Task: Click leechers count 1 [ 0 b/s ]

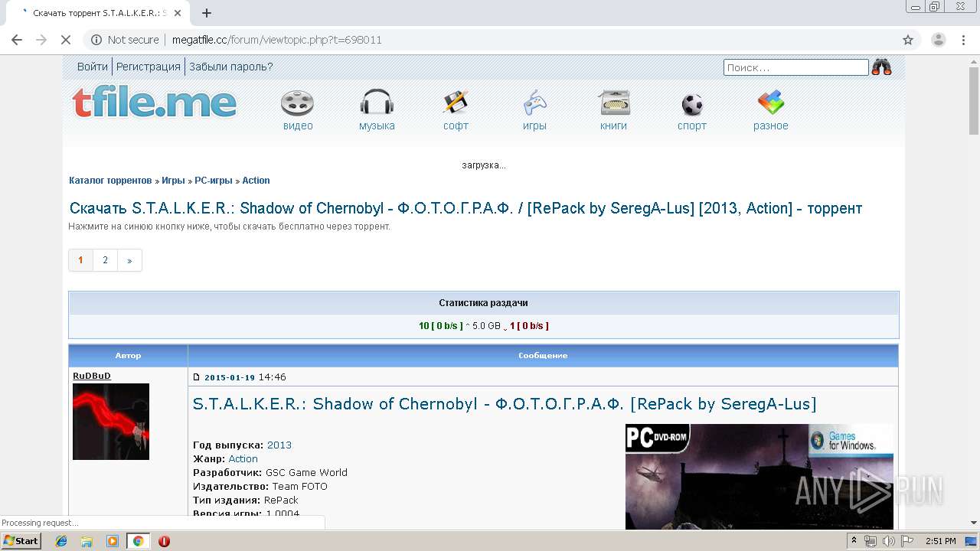Action: [530, 326]
